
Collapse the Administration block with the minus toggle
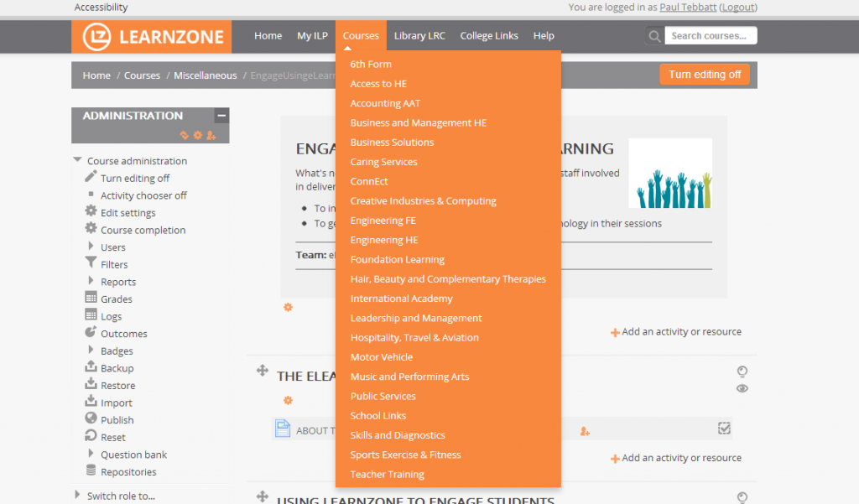(221, 115)
